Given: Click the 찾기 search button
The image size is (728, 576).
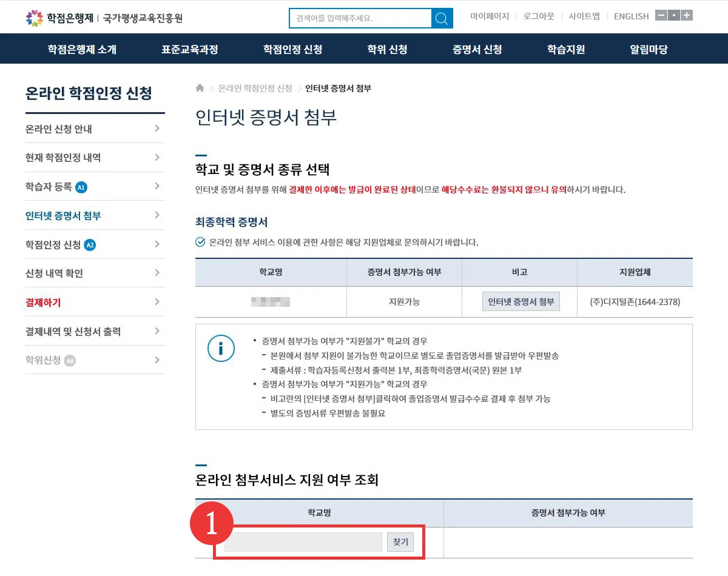Looking at the screenshot, I should tap(400, 542).
